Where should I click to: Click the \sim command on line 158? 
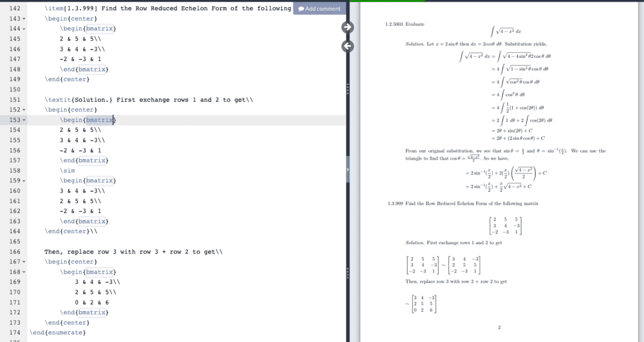pos(68,171)
